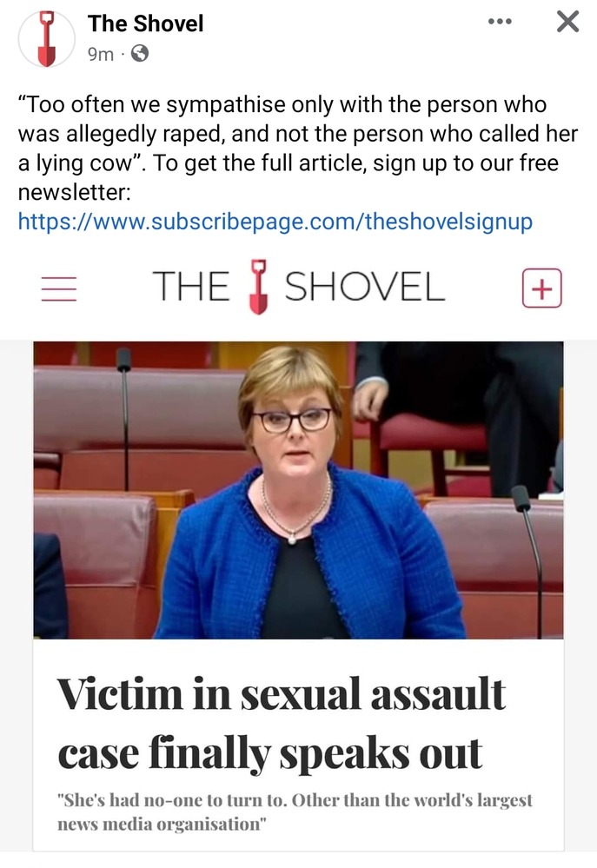Image resolution: width=597 pixels, height=868 pixels.
Task: Click the 'case finally speaks out' headline line
Action: point(269,754)
